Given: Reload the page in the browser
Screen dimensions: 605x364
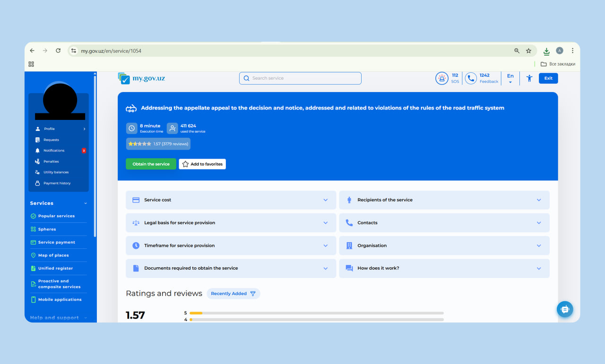Looking at the screenshot, I should (x=58, y=51).
